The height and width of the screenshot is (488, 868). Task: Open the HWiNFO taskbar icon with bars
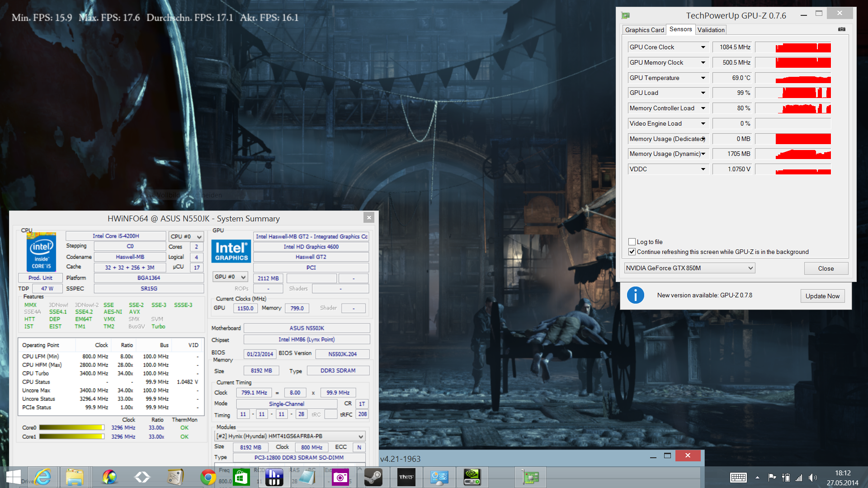pyautogui.click(x=274, y=477)
